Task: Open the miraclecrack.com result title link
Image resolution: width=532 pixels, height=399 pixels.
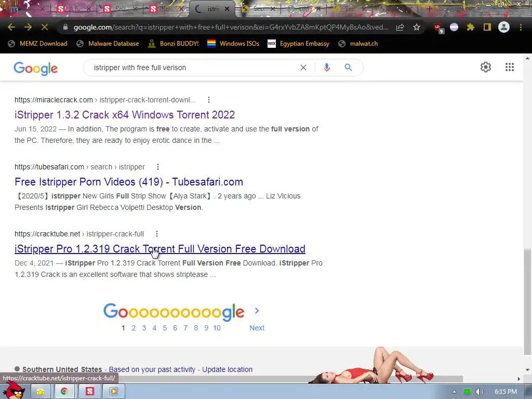Action: pos(125,115)
